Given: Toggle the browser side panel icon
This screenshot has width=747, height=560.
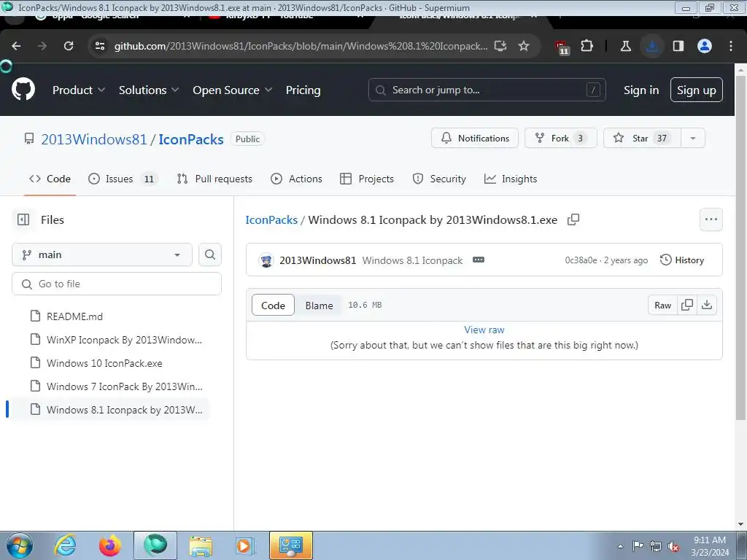Looking at the screenshot, I should click(x=678, y=46).
